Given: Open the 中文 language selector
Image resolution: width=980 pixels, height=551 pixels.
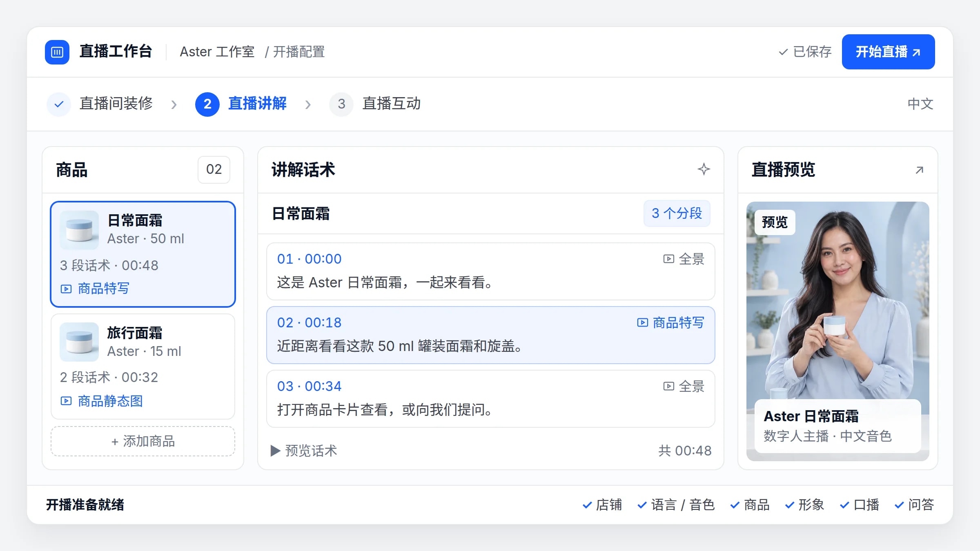Looking at the screenshot, I should pos(920,104).
